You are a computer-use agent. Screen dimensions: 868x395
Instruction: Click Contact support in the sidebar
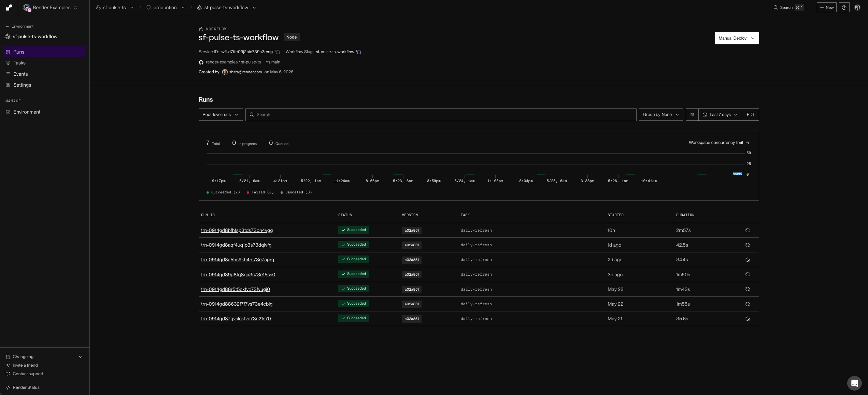pos(28,374)
